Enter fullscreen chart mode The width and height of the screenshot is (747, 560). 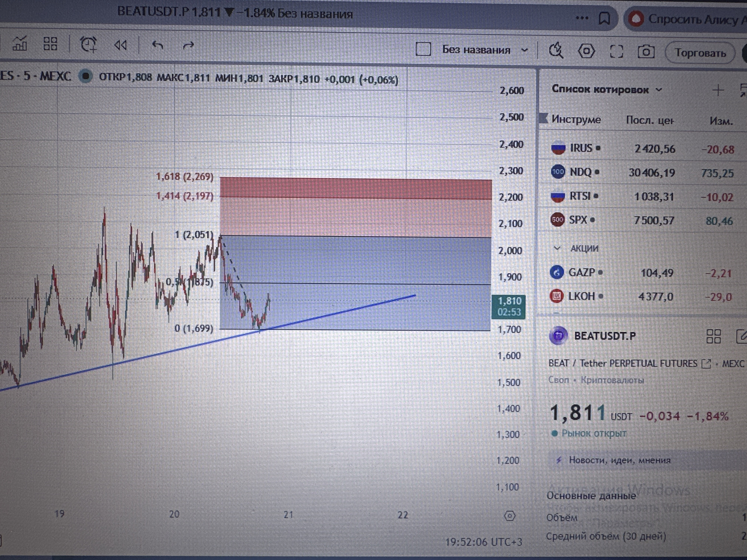[616, 52]
